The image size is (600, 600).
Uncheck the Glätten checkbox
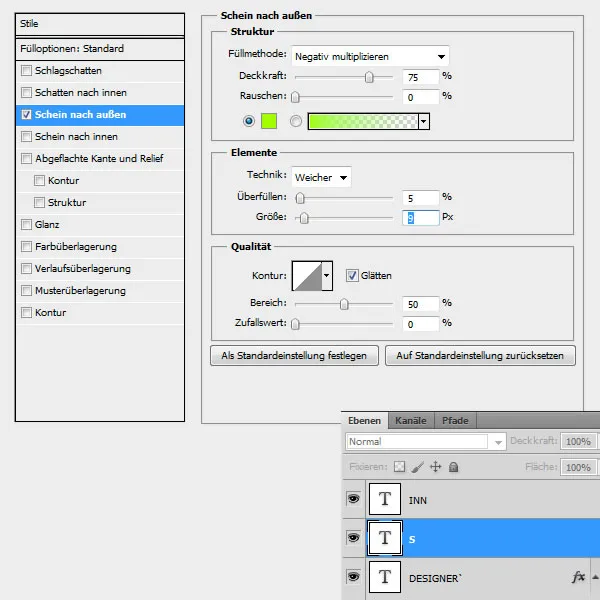(x=351, y=275)
